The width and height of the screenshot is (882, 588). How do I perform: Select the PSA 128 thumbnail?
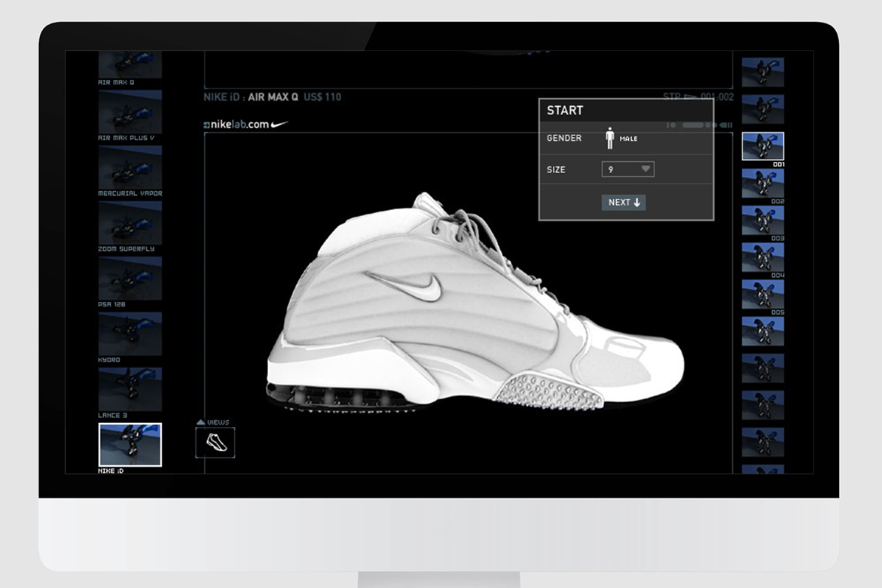click(x=130, y=279)
